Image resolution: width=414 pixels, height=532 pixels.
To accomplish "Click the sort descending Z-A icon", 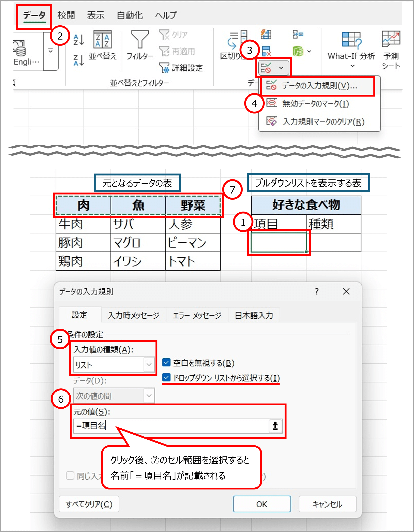I will (79, 60).
